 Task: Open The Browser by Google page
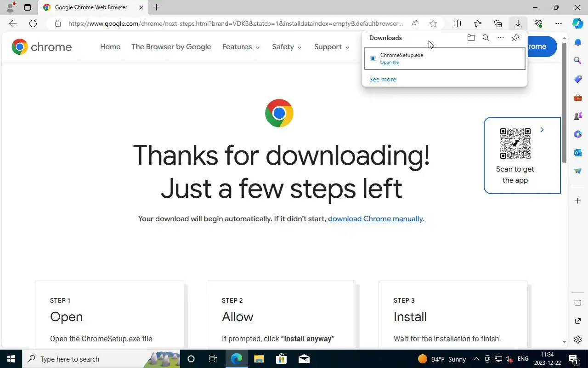[x=171, y=47]
